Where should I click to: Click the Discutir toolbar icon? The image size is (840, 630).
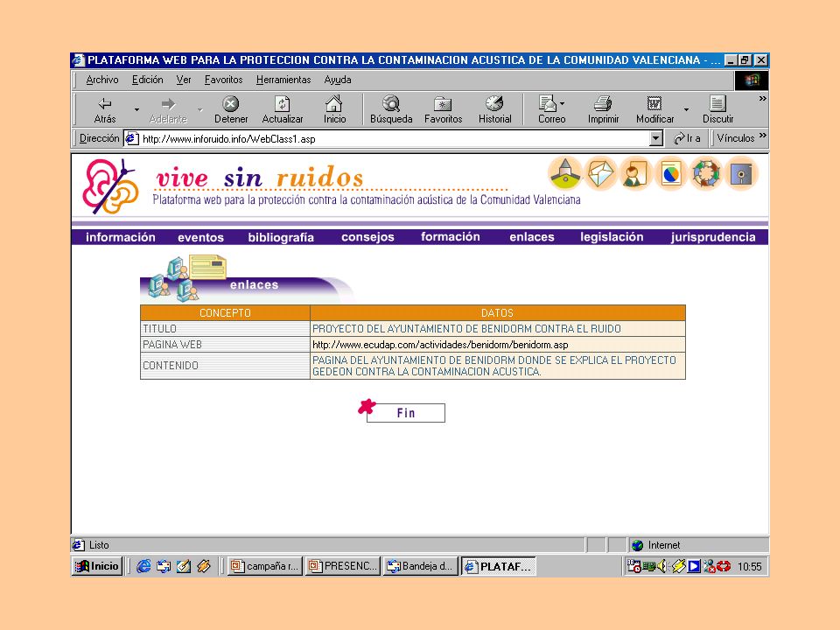coord(717,103)
